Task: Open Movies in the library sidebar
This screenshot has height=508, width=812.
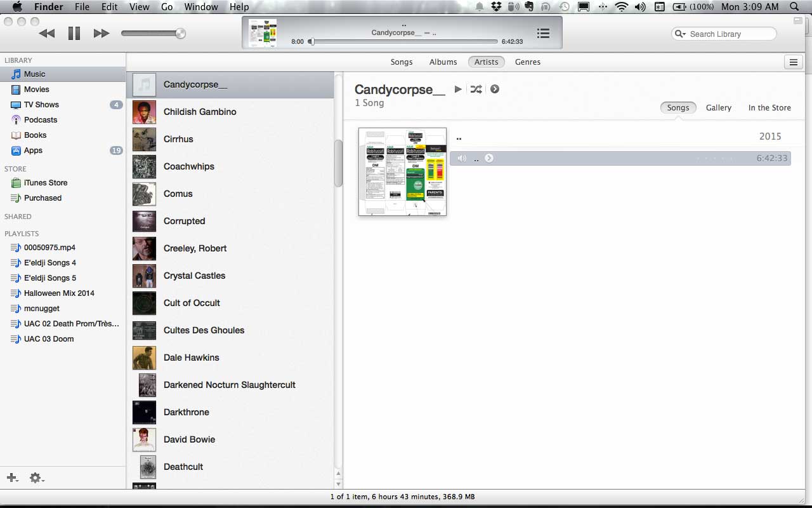Action: (x=63, y=90)
